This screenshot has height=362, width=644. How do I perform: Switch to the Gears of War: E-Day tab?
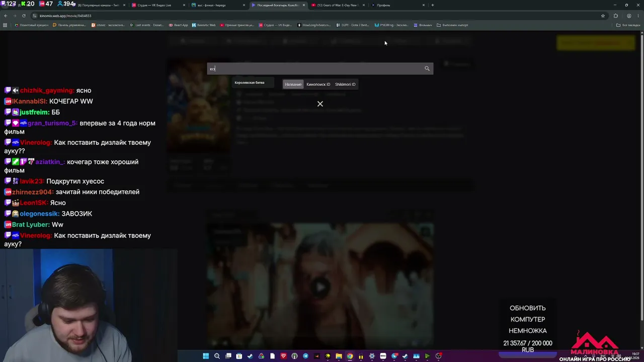point(337,5)
